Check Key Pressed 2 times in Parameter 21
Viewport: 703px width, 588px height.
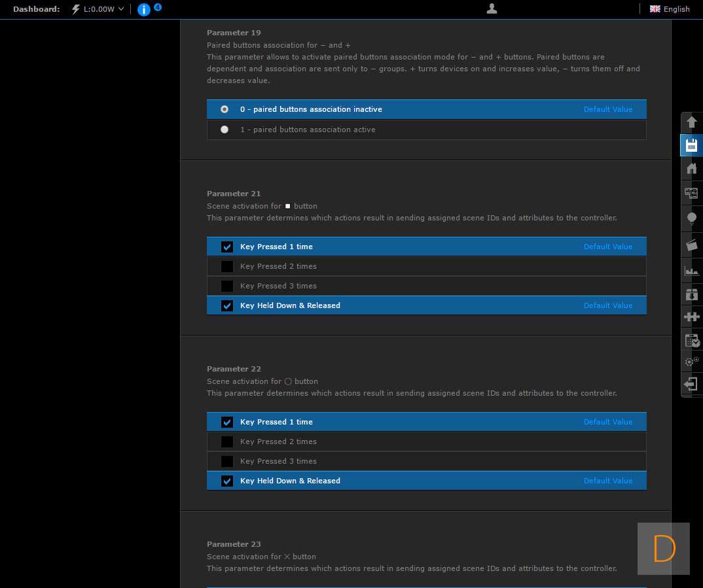click(227, 266)
